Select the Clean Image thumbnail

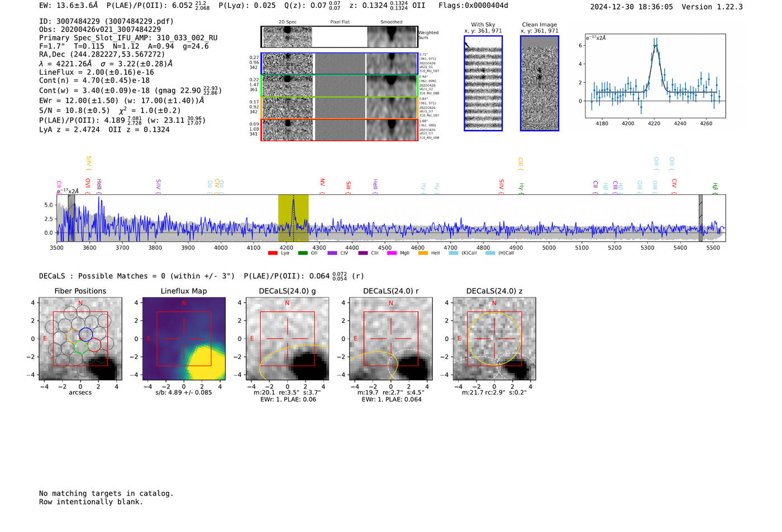[540, 83]
